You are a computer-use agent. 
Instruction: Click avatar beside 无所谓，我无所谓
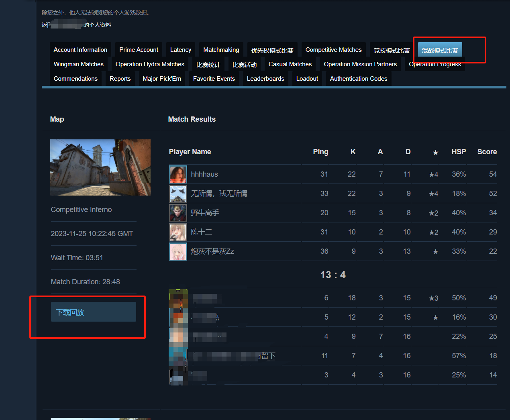click(178, 194)
